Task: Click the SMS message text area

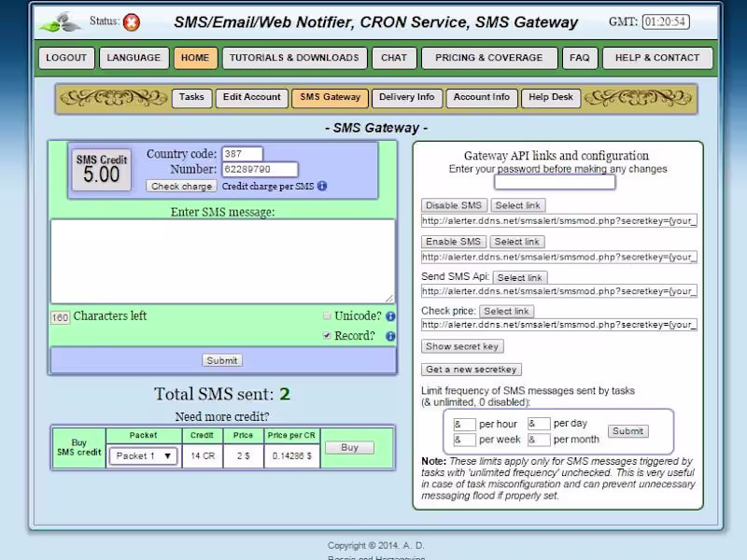Action: tap(223, 261)
